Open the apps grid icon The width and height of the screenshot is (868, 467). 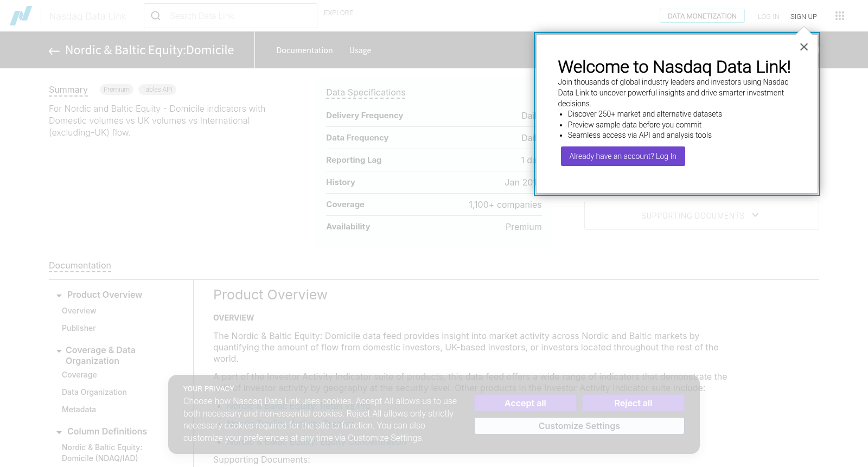[x=840, y=16]
